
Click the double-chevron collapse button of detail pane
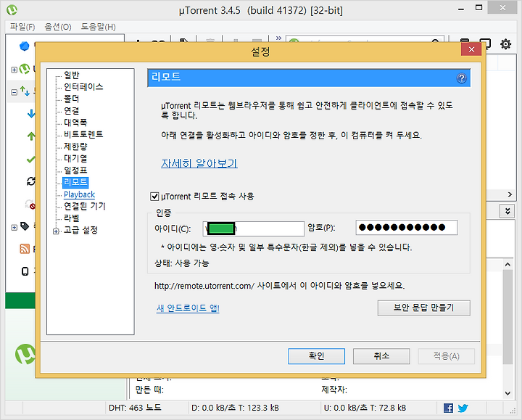coord(507,211)
